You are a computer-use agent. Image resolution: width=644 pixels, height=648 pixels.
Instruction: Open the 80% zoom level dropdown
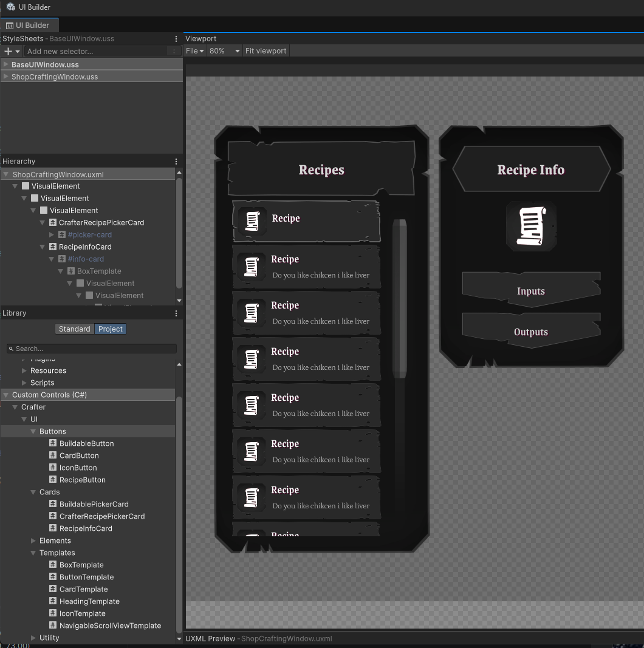point(225,51)
